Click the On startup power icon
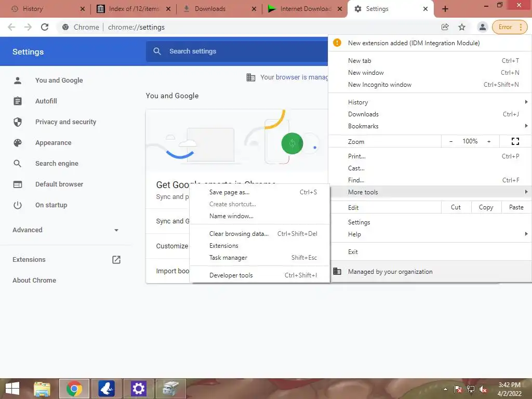 pos(18,205)
